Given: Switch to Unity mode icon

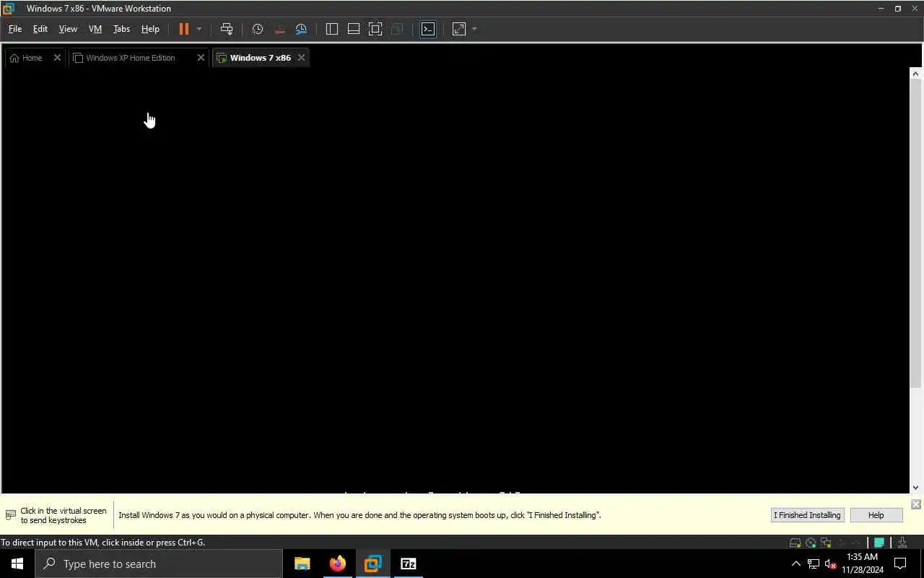Looking at the screenshot, I should pos(397,29).
